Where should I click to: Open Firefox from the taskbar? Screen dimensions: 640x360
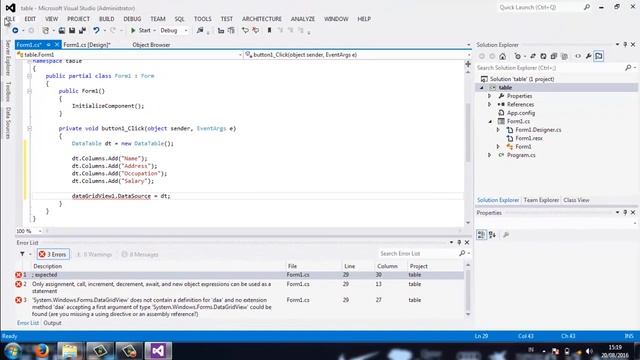(x=42, y=351)
